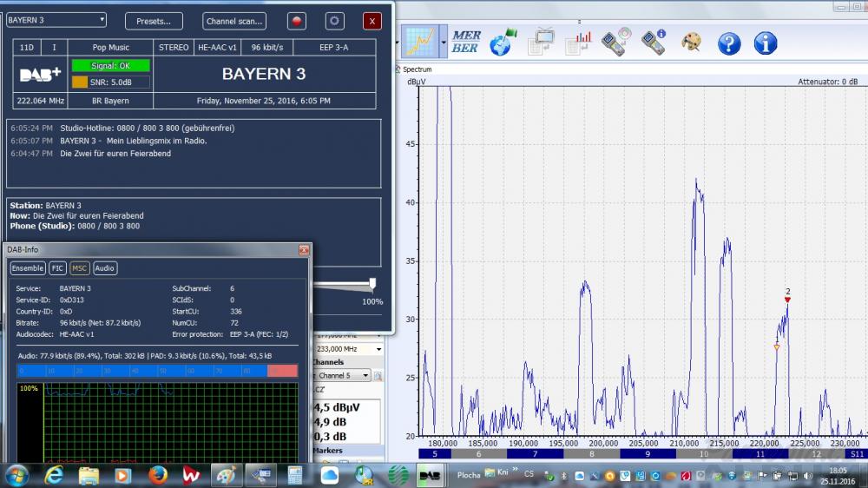Close the DAB-Info window
This screenshot has width=868, height=488.
[x=304, y=250]
